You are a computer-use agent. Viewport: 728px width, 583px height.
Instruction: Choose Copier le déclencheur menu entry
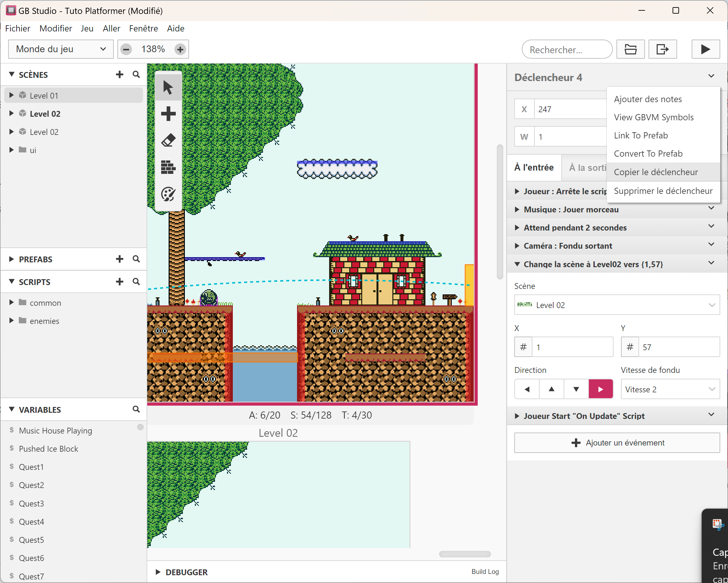[x=655, y=172]
